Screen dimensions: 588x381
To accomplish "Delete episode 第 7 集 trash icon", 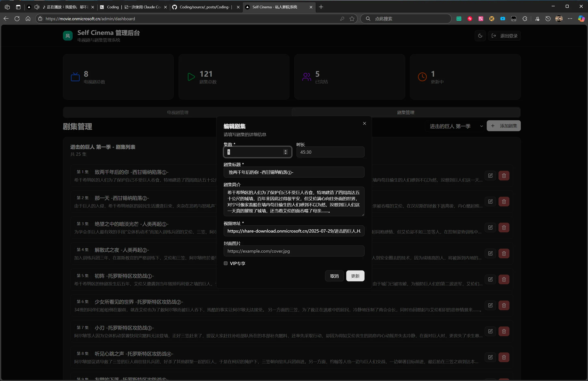I will [504, 331].
